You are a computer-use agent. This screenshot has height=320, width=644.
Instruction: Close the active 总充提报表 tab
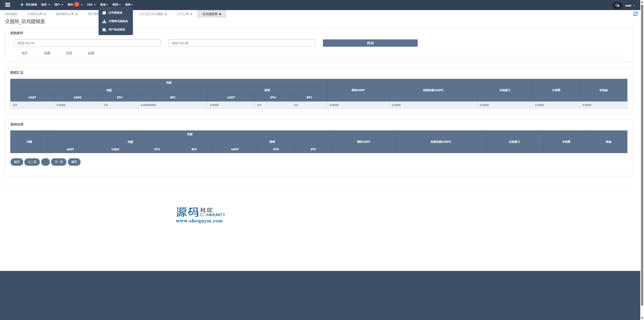(220, 14)
